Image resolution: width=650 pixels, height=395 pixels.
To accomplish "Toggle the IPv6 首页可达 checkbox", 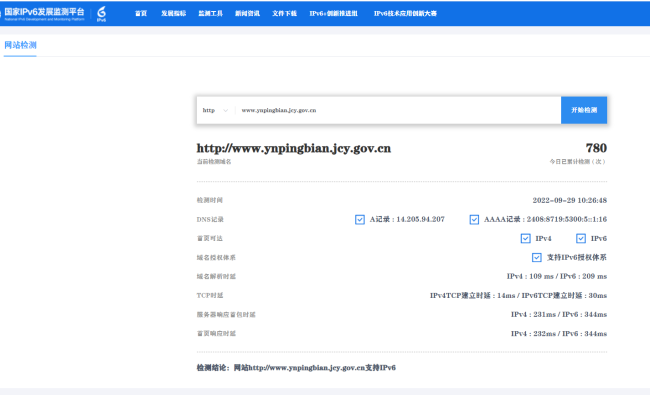I will click(581, 238).
